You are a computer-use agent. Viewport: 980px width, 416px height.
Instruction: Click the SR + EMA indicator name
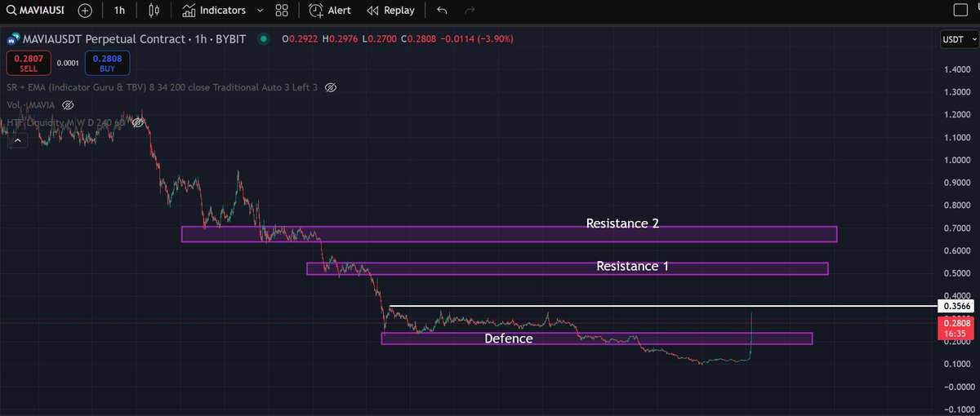[x=162, y=87]
